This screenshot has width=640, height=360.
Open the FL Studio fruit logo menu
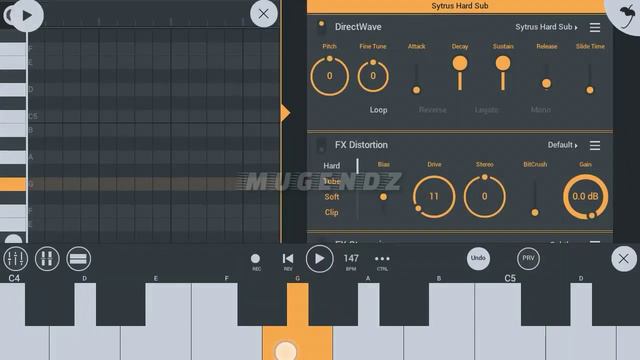coord(626,16)
